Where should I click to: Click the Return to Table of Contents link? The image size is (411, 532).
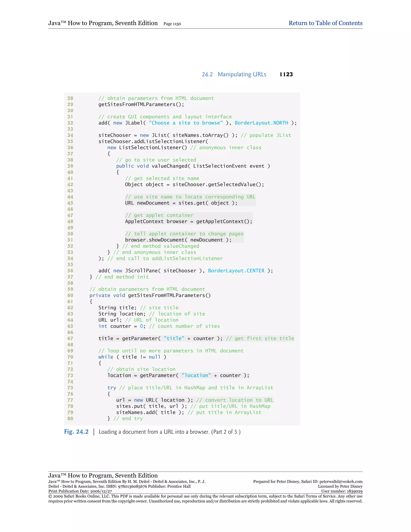(x=325, y=23)
